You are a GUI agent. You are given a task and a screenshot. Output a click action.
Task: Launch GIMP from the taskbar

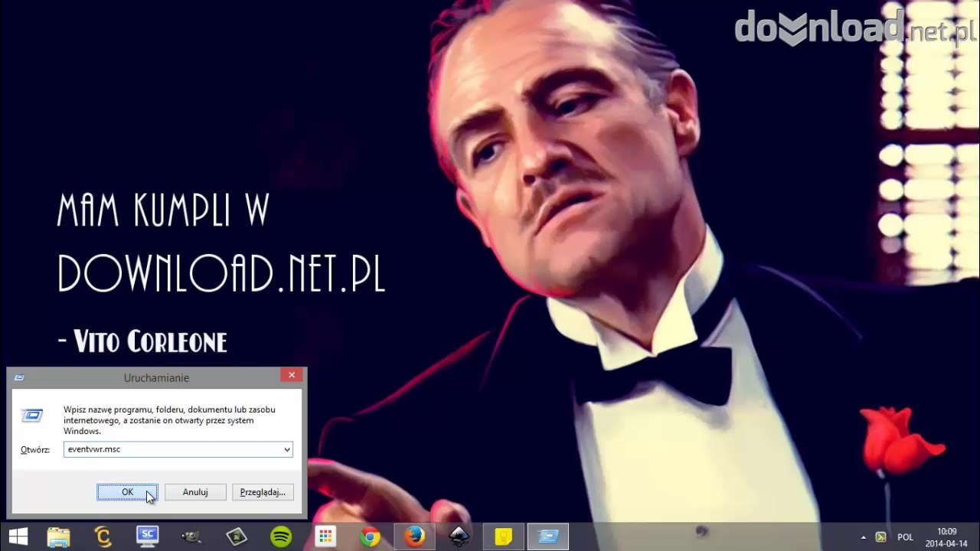[x=191, y=536]
